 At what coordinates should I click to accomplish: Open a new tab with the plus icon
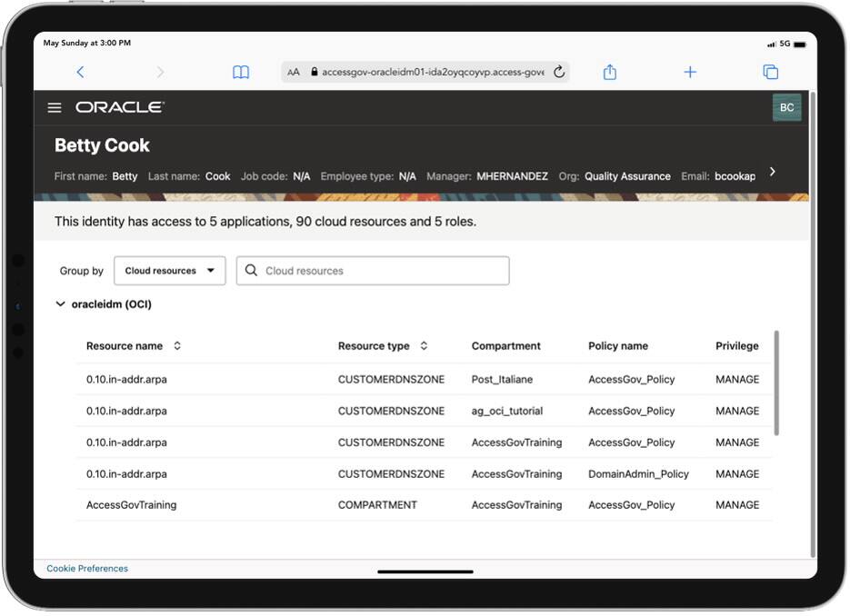pyautogui.click(x=690, y=71)
